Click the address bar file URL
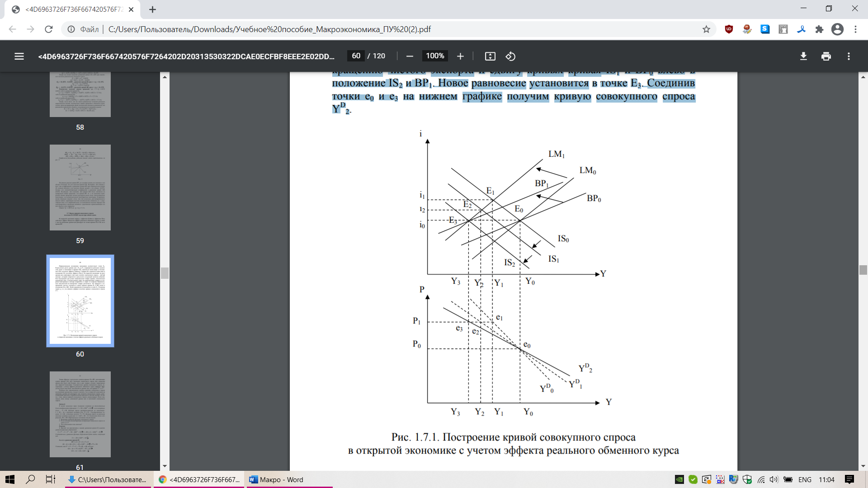868x488 pixels. pyautogui.click(x=269, y=29)
